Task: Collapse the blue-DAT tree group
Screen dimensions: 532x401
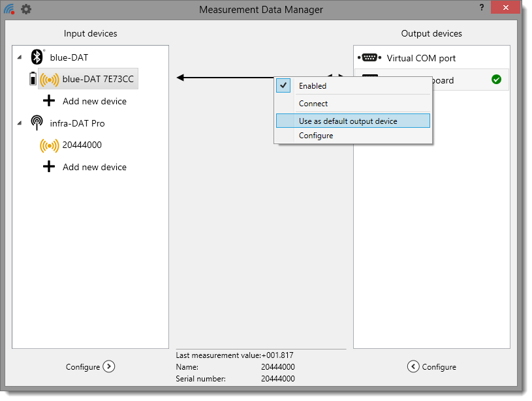Action: [18, 57]
